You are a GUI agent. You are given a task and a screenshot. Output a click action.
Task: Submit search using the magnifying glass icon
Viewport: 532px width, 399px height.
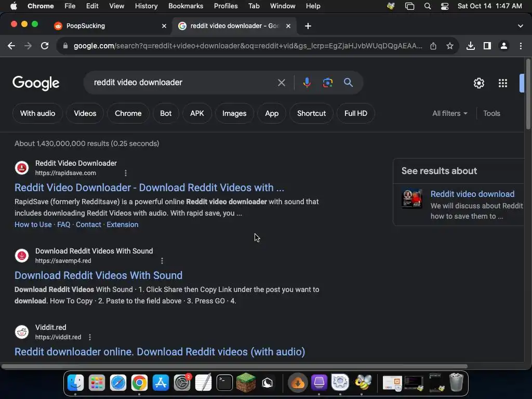348,83
